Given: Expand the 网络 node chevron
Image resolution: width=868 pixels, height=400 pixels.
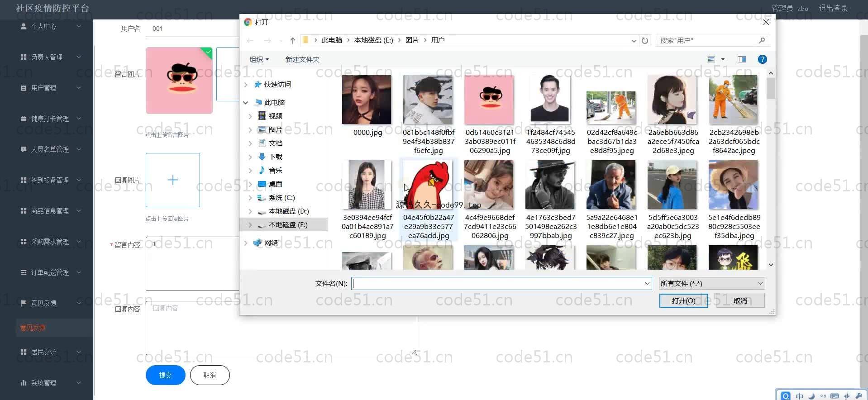Looking at the screenshot, I should coord(246,243).
